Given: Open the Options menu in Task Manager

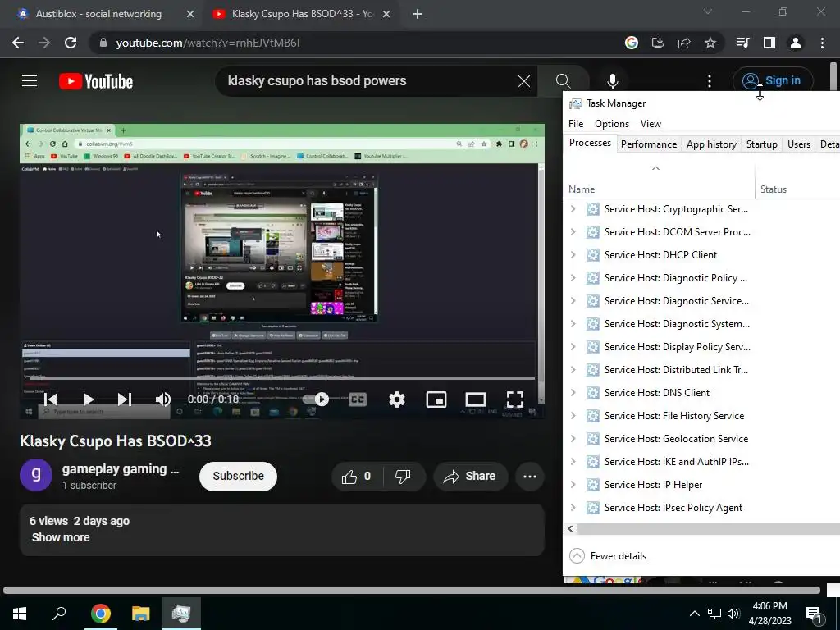Looking at the screenshot, I should click(x=612, y=124).
